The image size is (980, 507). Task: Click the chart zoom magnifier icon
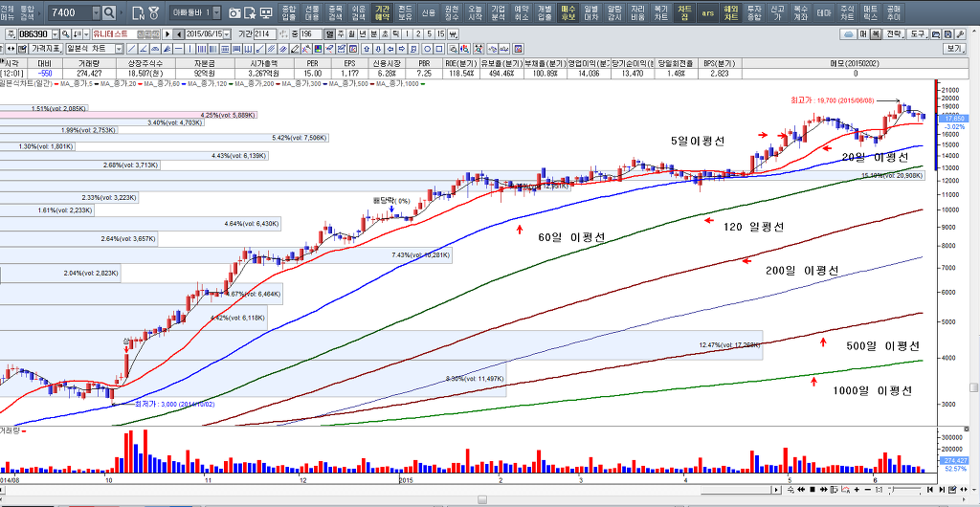click(x=452, y=48)
